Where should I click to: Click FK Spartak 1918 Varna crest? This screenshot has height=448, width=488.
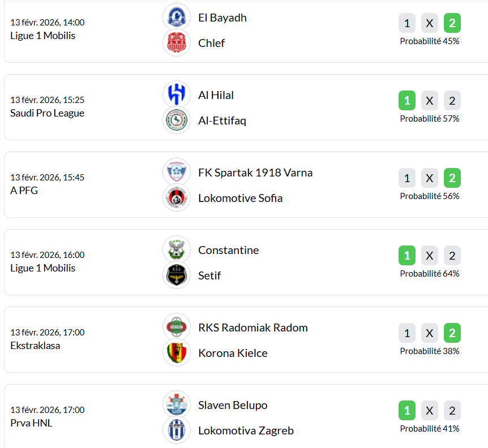[x=177, y=172]
